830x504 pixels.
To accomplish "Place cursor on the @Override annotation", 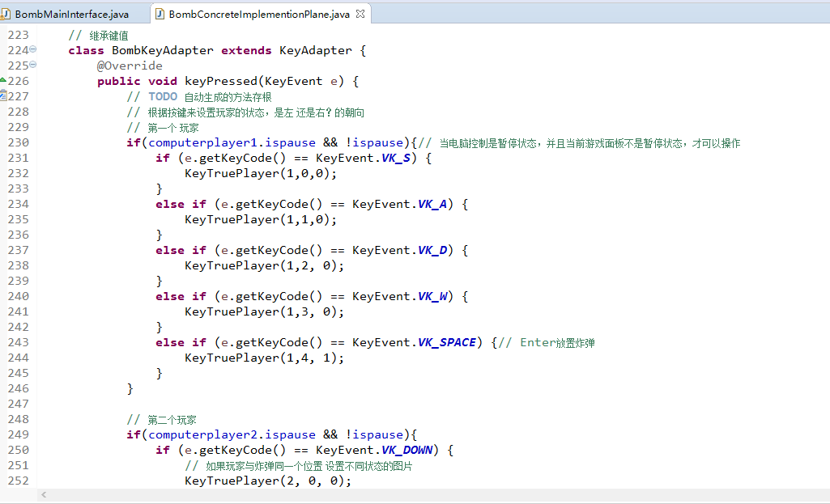I will pos(130,66).
